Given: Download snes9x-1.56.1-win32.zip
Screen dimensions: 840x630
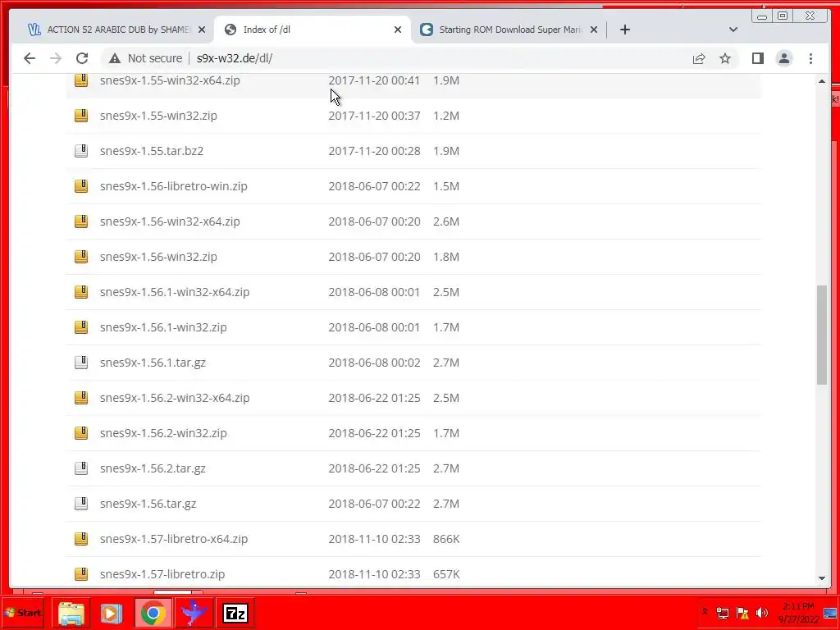Looking at the screenshot, I should click(x=163, y=327).
